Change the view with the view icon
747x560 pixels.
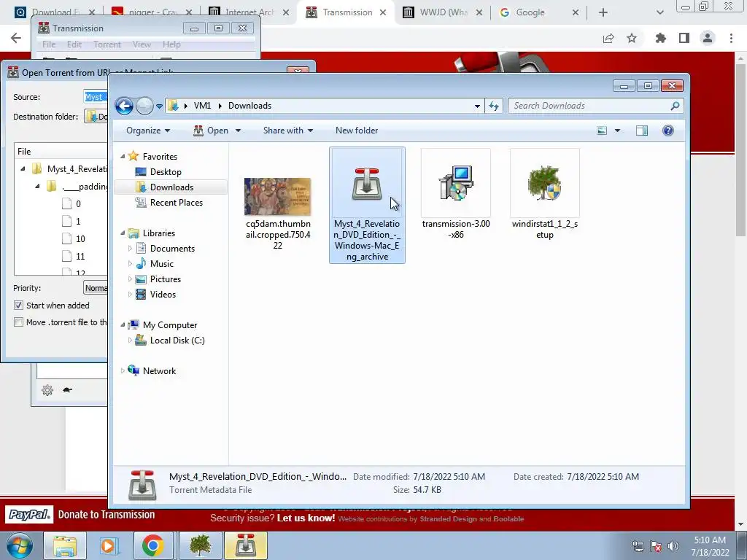click(602, 131)
